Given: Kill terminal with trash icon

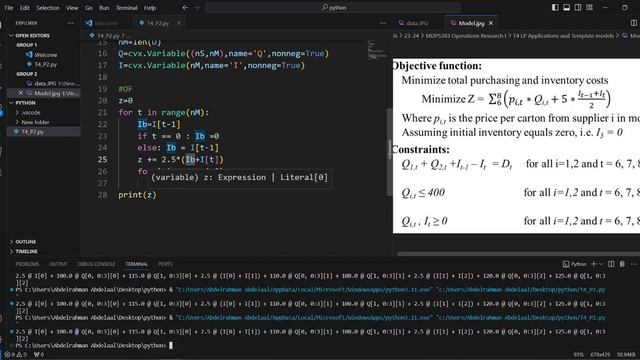Looking at the screenshot, I should point(622,264).
